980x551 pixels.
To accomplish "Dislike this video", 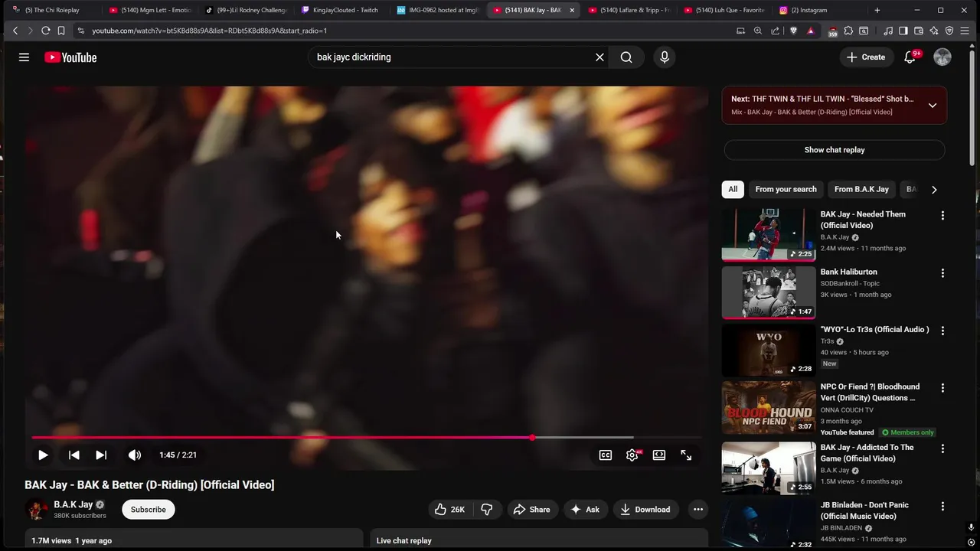I will tap(487, 510).
